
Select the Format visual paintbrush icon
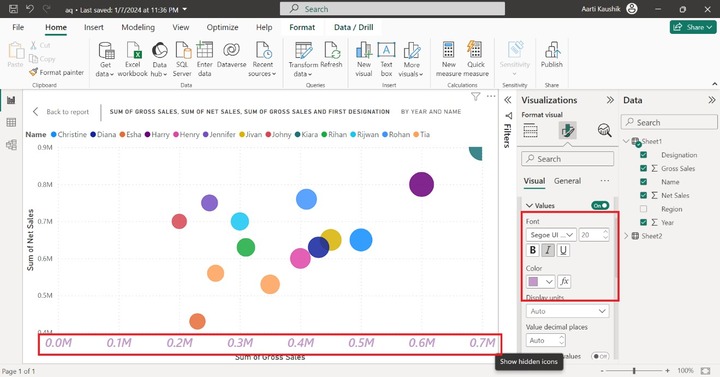[568, 131]
